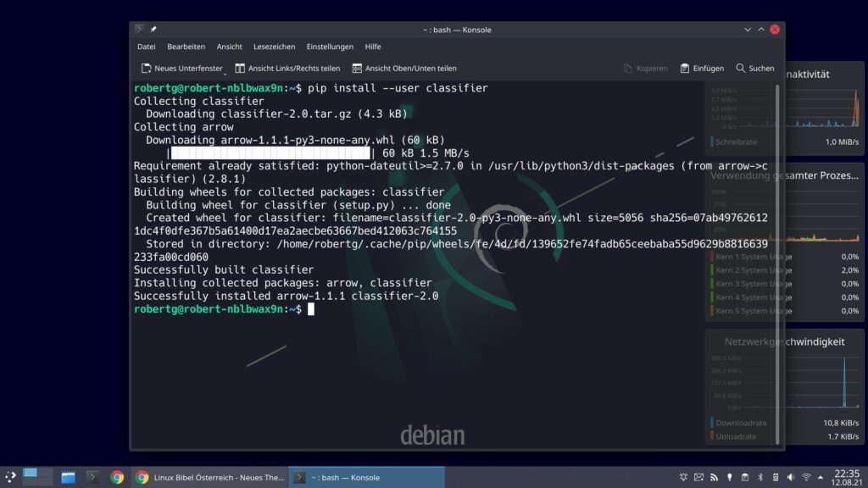Click the lightbulb tray icon
Screen dimensions: 868x488
(730, 477)
